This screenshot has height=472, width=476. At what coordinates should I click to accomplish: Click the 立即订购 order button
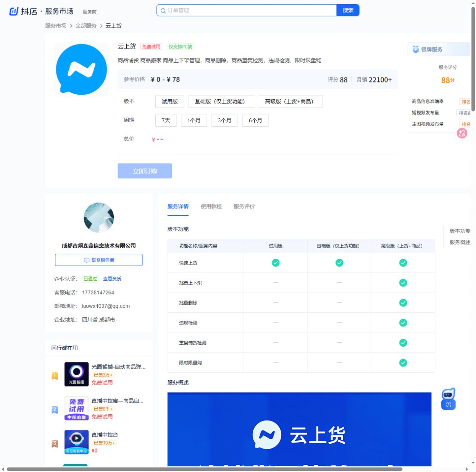tap(145, 171)
